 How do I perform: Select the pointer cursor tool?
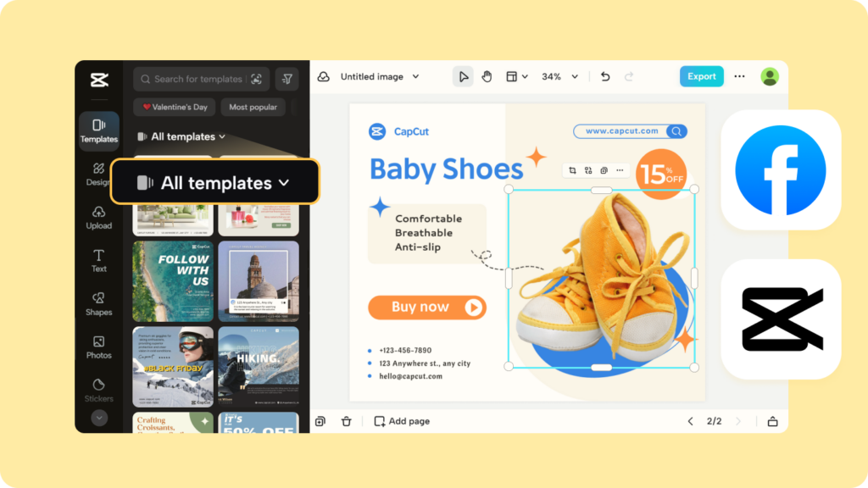pyautogui.click(x=463, y=76)
